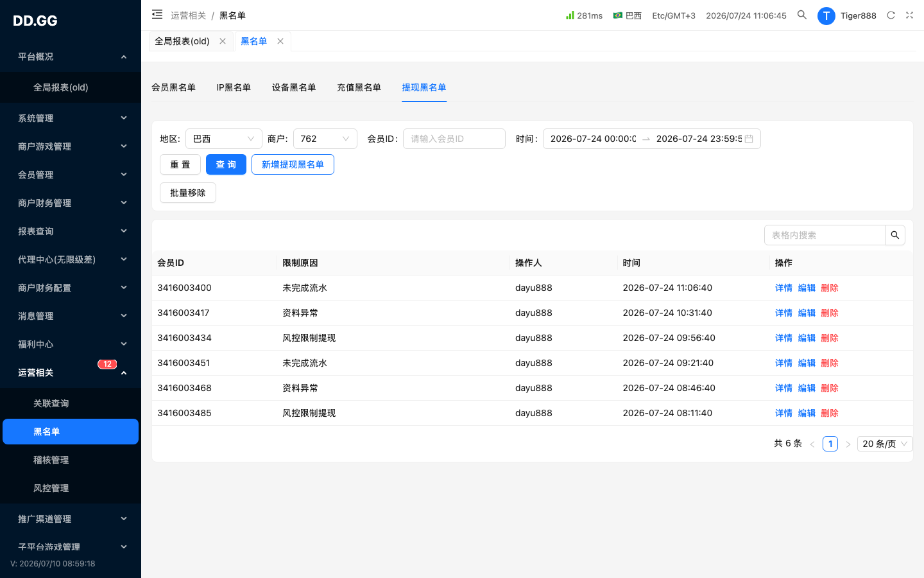
Task: Select the 提现黑名单 tab
Action: pyautogui.click(x=424, y=87)
